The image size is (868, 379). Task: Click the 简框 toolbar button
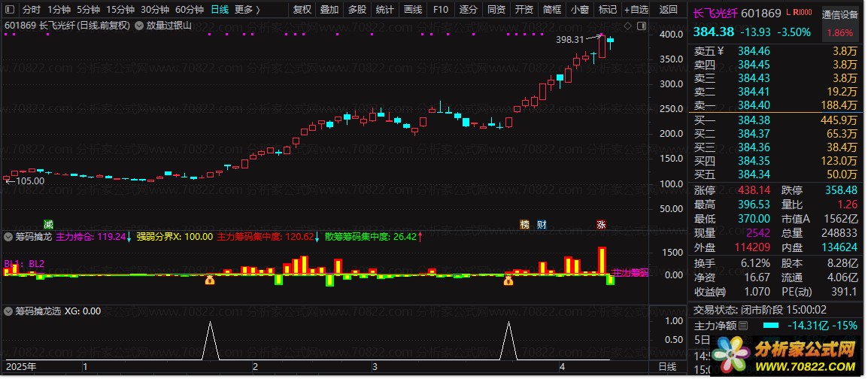coord(552,10)
